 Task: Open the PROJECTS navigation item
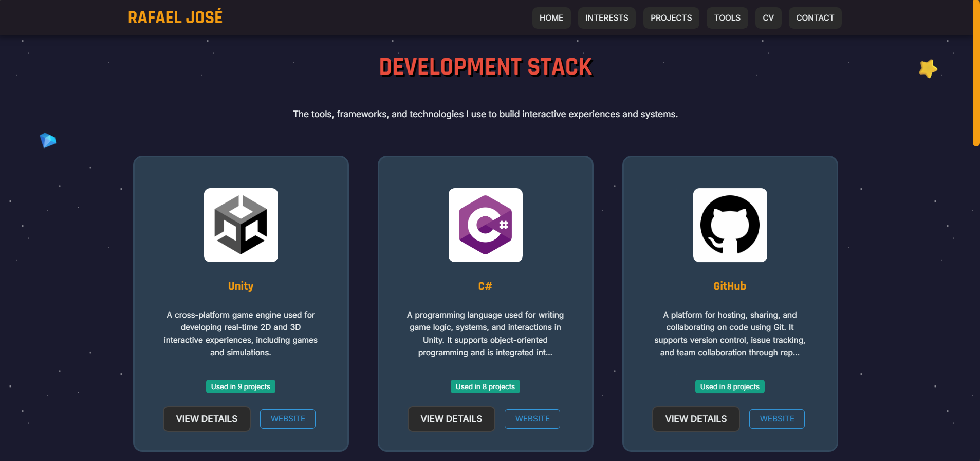pos(671,18)
